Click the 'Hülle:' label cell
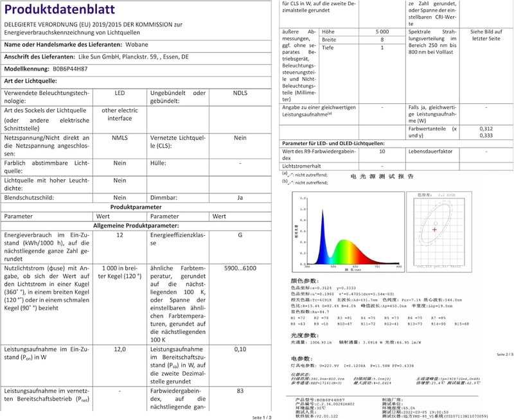The image size is (514, 420). tap(158, 163)
